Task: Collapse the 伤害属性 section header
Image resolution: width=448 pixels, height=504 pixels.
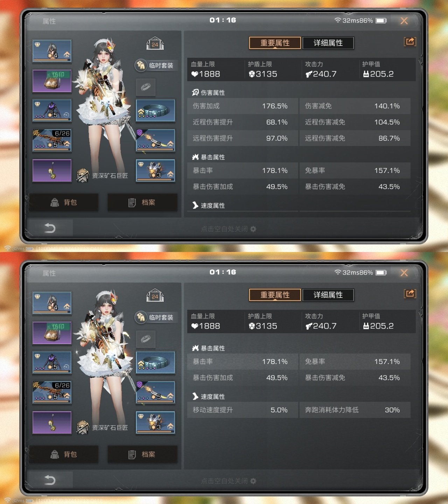Action: tap(208, 92)
